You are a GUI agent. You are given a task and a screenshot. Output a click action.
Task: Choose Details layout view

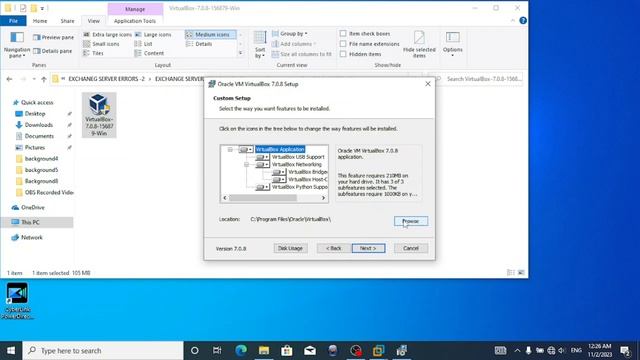pyautogui.click(x=199, y=44)
